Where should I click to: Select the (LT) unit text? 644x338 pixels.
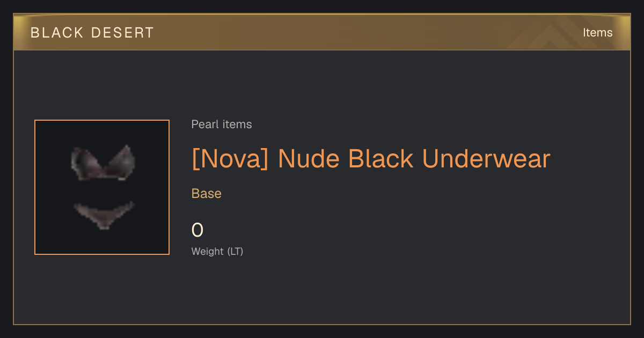tap(235, 251)
